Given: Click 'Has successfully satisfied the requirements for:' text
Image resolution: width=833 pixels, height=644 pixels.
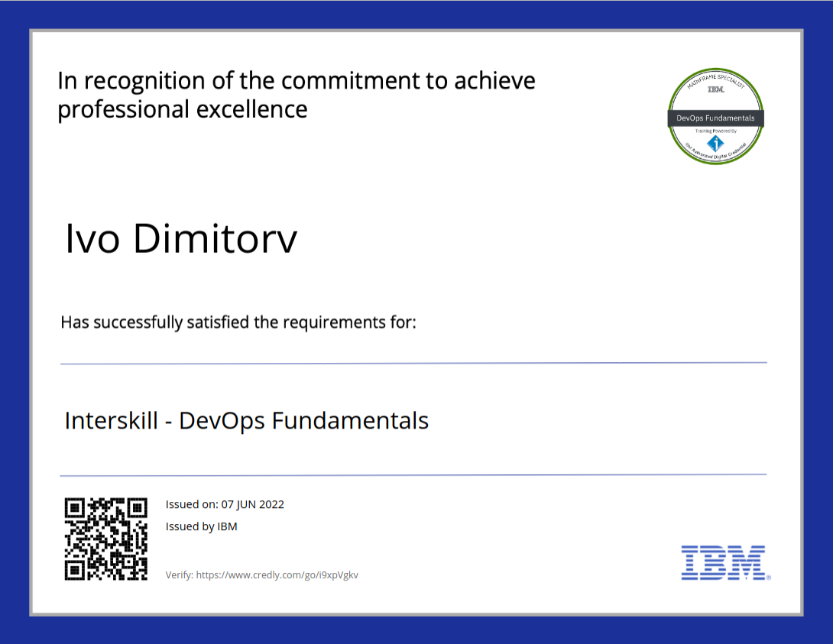Looking at the screenshot, I should click(x=238, y=322).
